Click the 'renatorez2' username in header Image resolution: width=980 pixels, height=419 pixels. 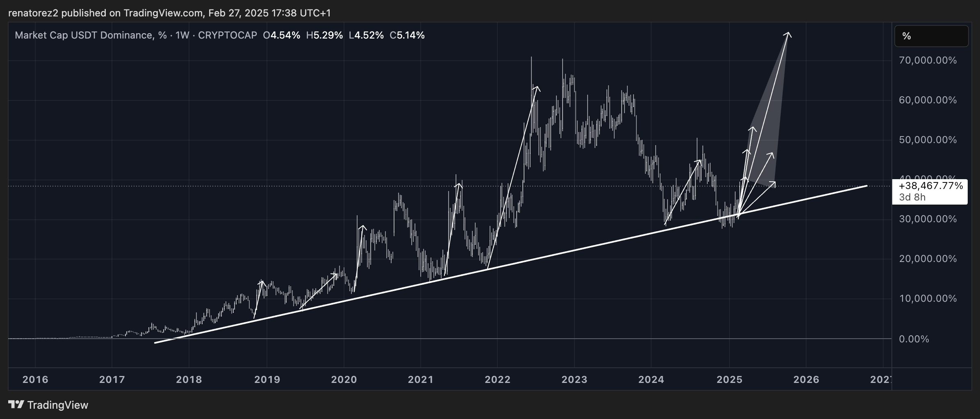coord(34,13)
